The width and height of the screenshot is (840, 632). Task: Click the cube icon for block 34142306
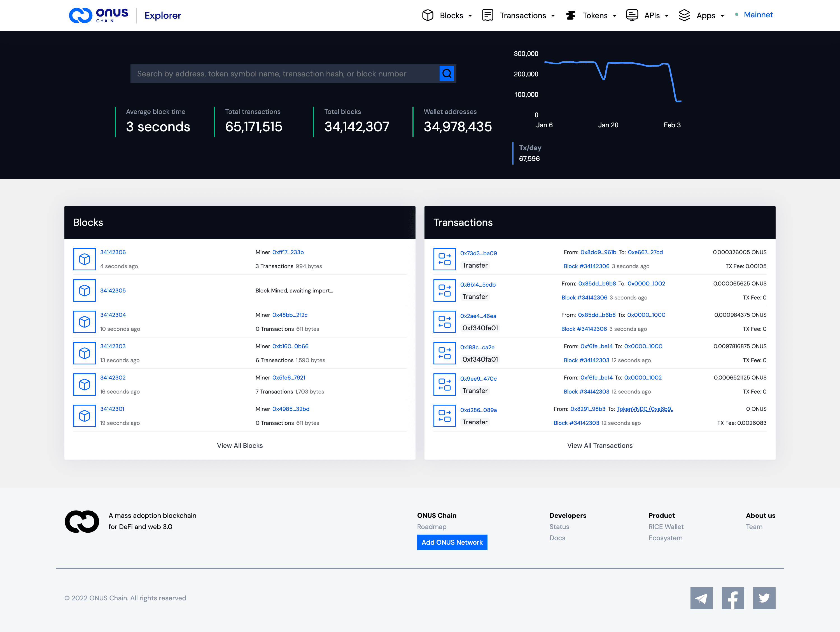pos(84,259)
